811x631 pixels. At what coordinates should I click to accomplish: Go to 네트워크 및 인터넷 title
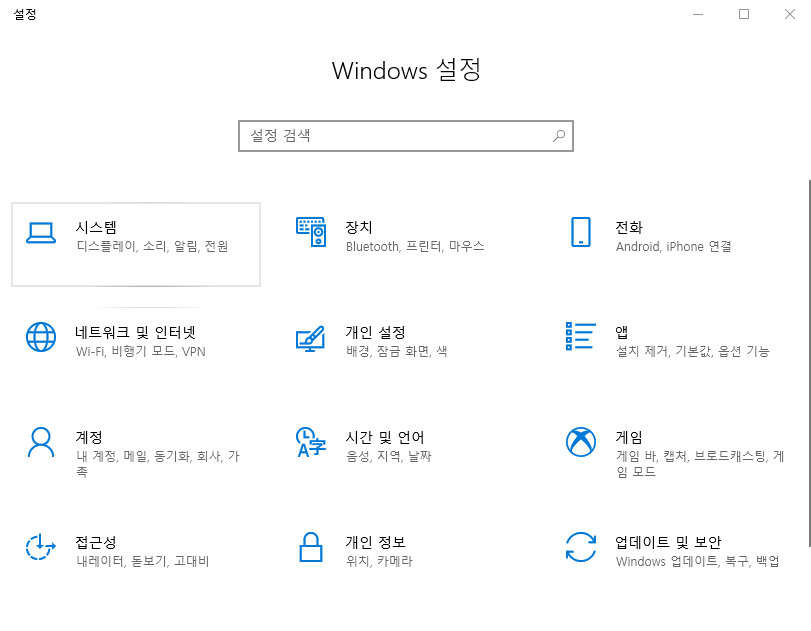136,332
